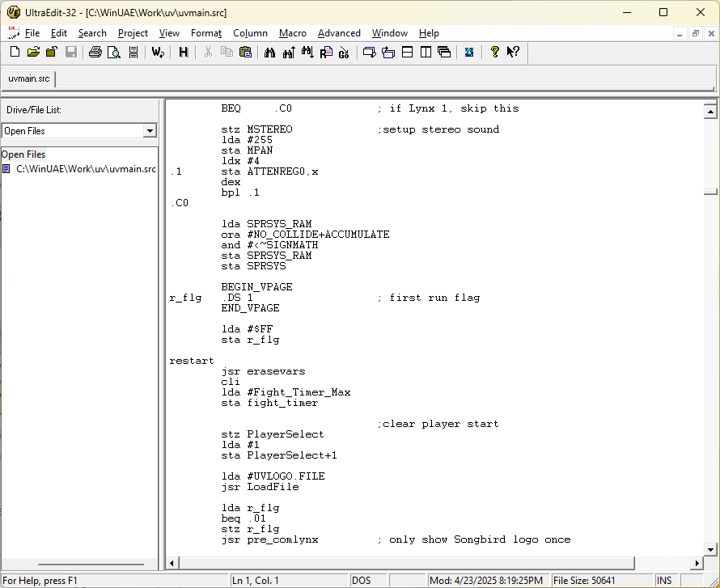Image resolution: width=720 pixels, height=588 pixels.
Task: Click the Print toolbar icon
Action: pyautogui.click(x=95, y=52)
